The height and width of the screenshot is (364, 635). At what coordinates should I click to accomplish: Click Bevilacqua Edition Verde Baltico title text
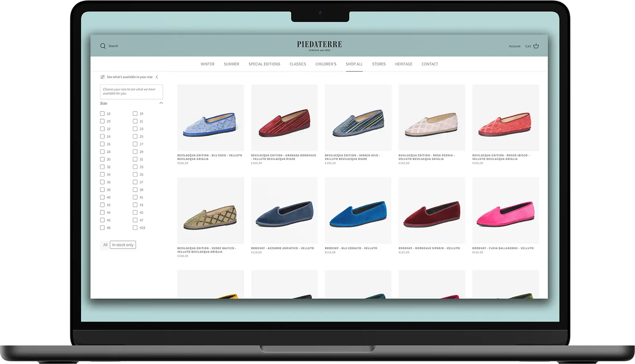[x=207, y=250]
